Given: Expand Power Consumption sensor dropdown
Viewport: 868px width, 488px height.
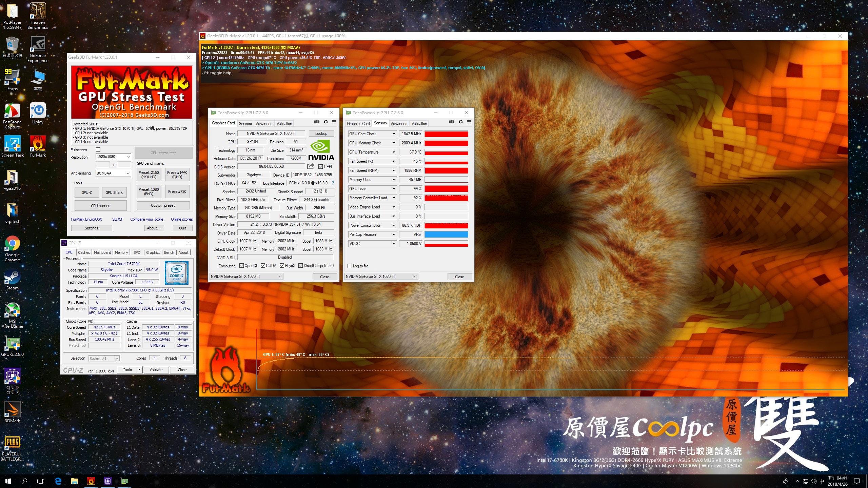Looking at the screenshot, I should coord(394,225).
